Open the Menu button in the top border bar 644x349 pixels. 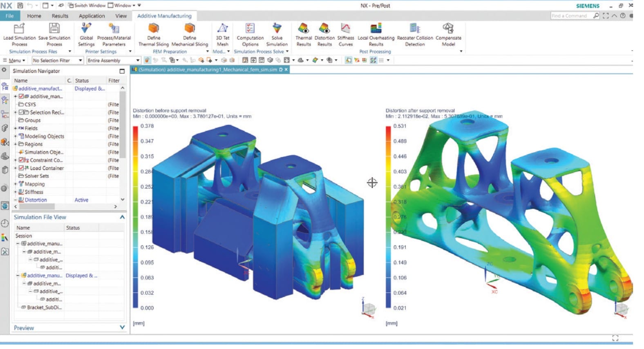(x=14, y=60)
